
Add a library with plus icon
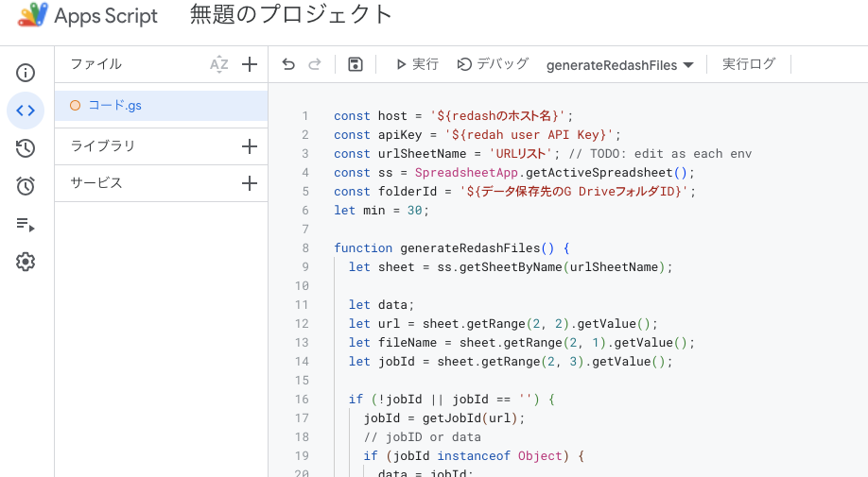pyautogui.click(x=250, y=146)
